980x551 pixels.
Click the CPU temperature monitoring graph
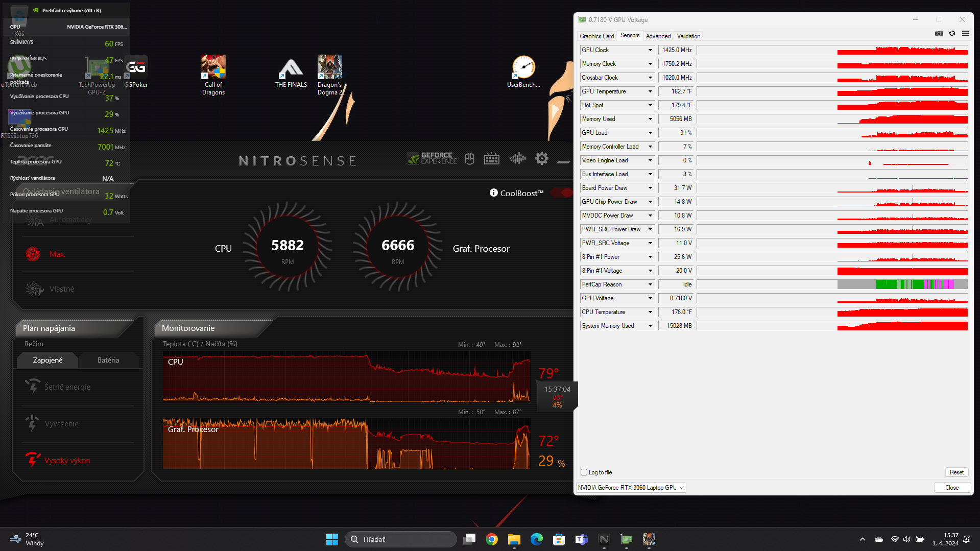[346, 376]
